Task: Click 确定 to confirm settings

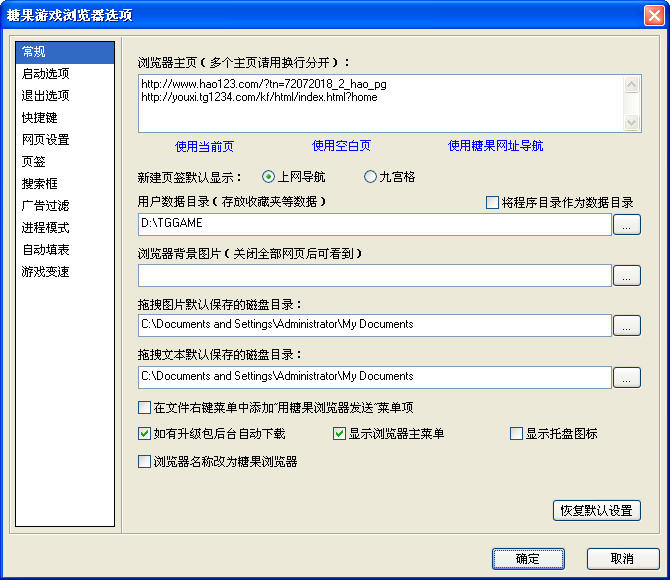Action: 528,559
